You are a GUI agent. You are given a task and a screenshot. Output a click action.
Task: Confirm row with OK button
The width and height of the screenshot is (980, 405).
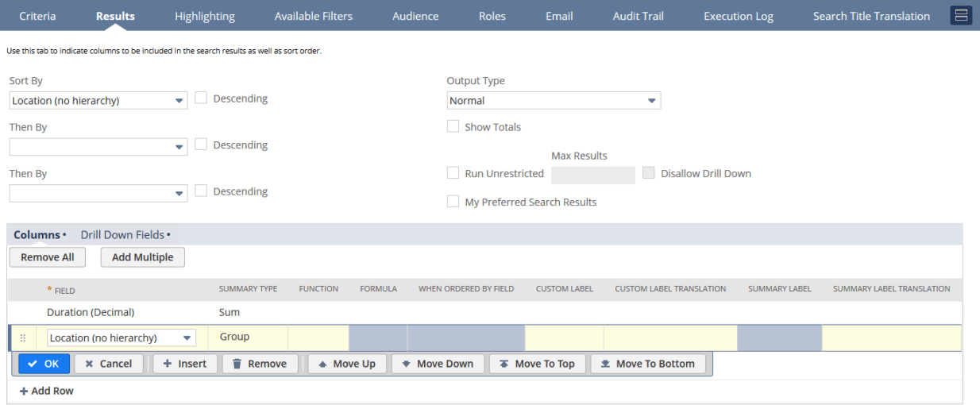point(44,364)
